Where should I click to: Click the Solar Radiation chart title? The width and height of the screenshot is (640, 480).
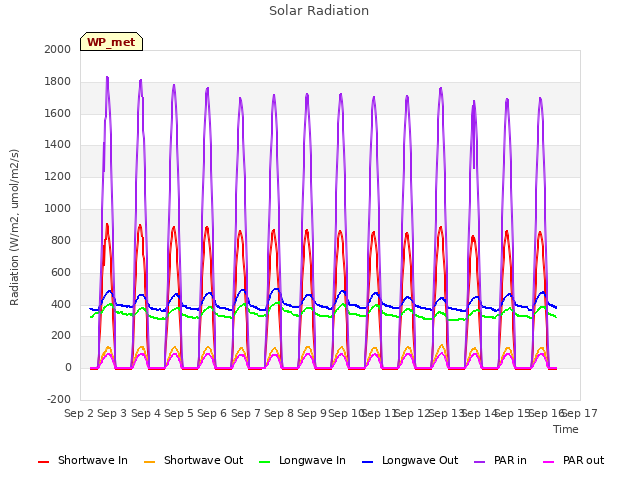(319, 11)
